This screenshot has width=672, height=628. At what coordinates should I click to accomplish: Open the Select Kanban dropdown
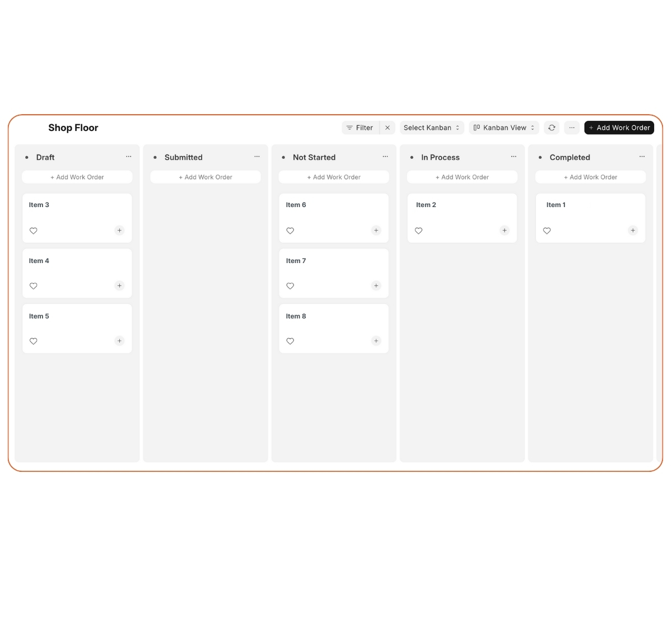(431, 128)
